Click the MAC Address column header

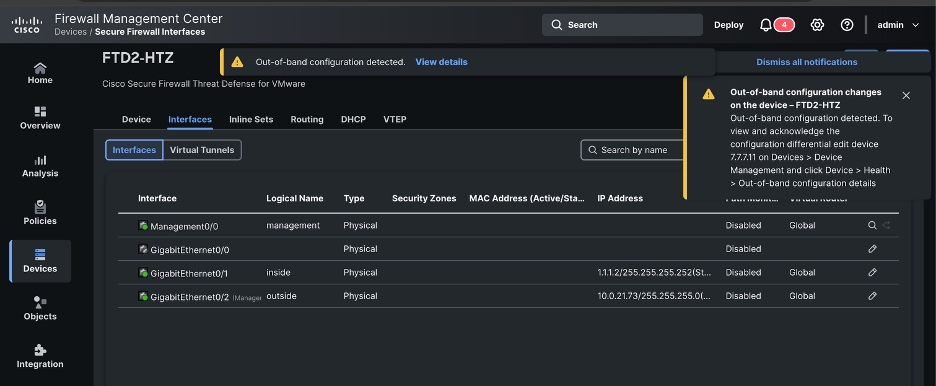(x=527, y=198)
